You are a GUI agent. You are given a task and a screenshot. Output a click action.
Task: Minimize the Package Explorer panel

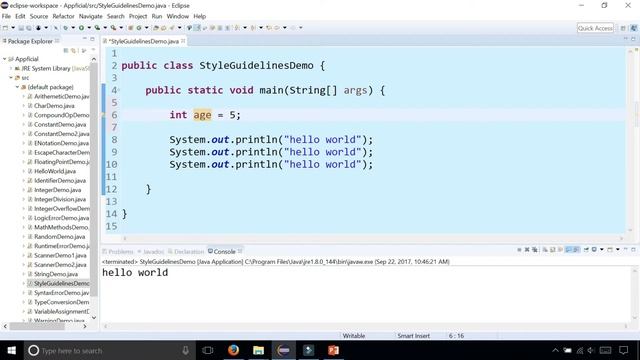[85, 38]
